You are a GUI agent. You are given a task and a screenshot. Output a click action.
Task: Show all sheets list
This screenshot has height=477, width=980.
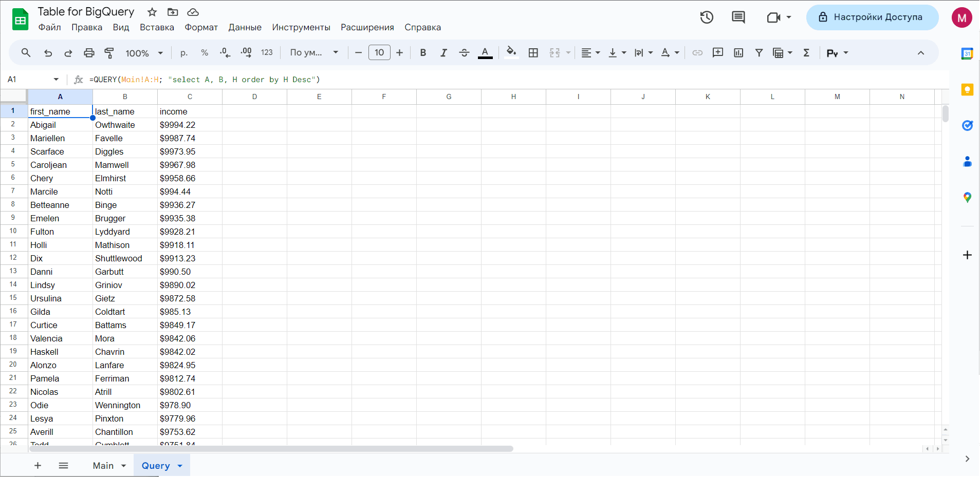point(63,466)
